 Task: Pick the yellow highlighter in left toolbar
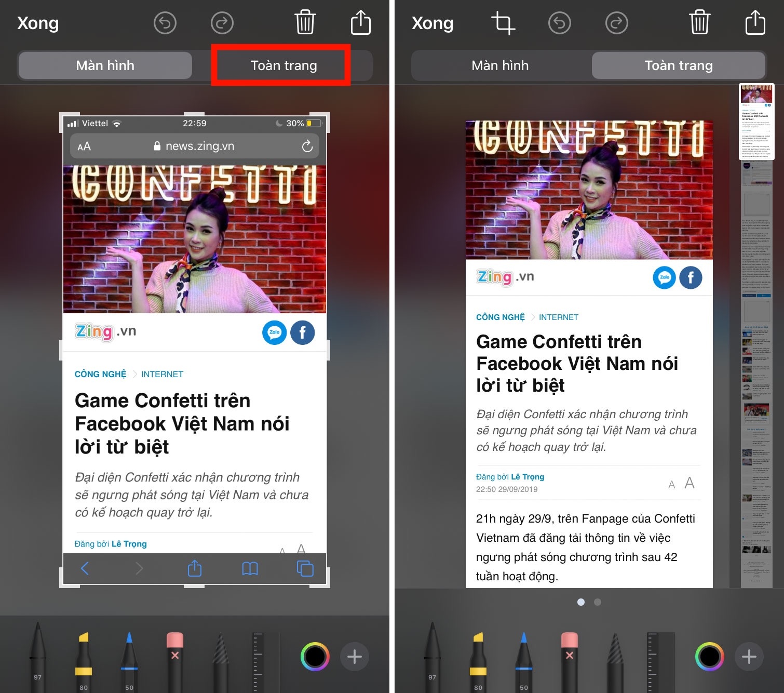[x=84, y=660]
